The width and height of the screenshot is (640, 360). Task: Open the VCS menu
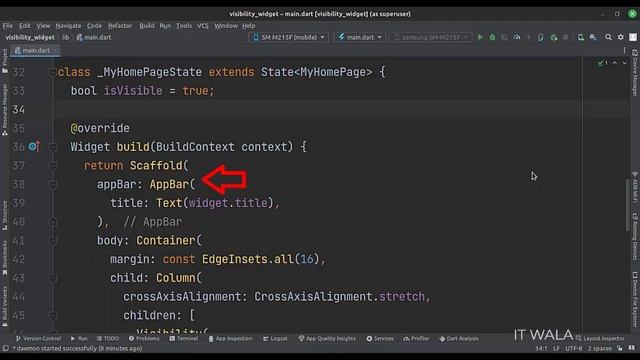(x=203, y=26)
